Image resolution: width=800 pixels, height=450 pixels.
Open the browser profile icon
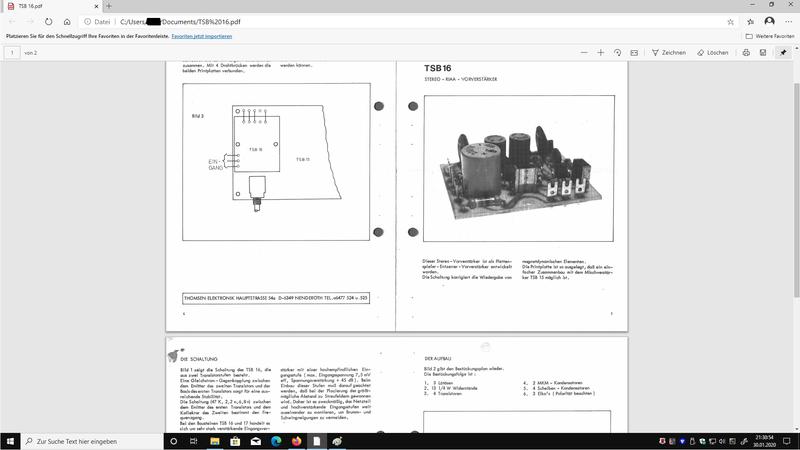(769, 21)
